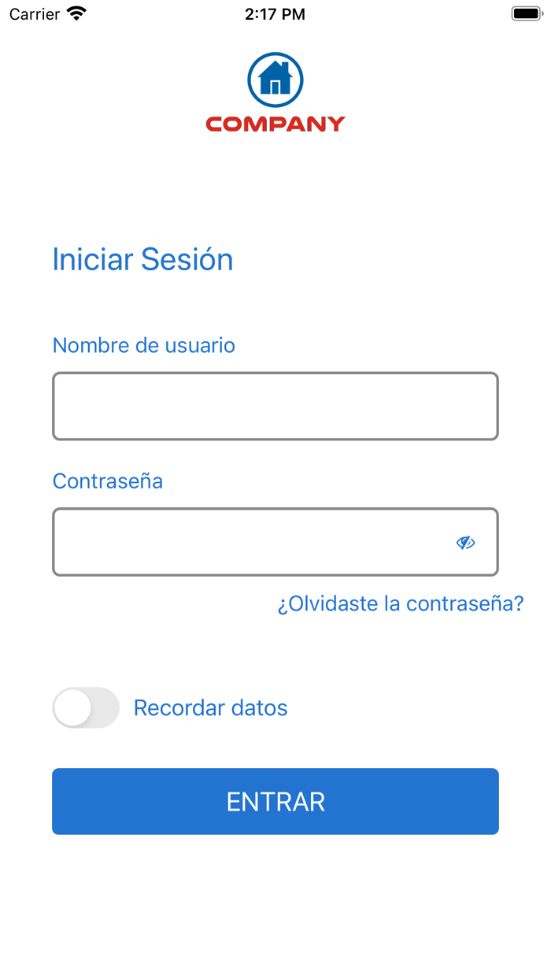Tap the clock showing 2:17 PM
Viewport: 551px width, 980px height.
275,13
